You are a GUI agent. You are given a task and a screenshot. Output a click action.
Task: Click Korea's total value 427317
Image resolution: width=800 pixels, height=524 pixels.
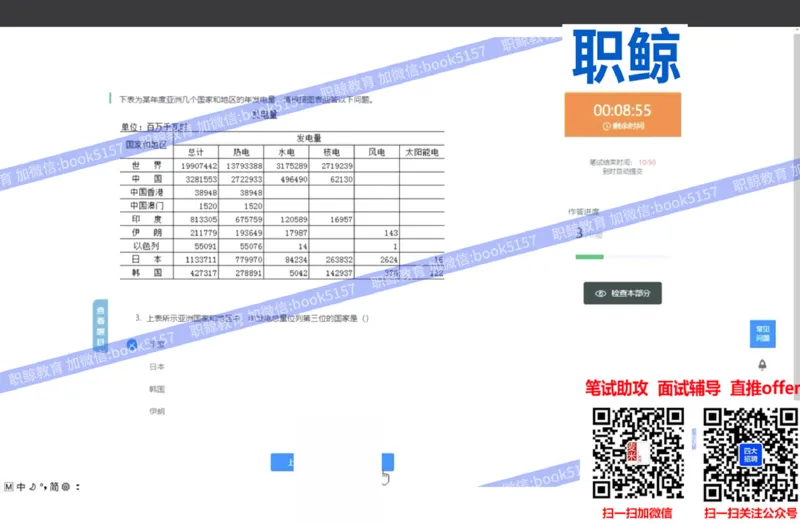(x=204, y=273)
